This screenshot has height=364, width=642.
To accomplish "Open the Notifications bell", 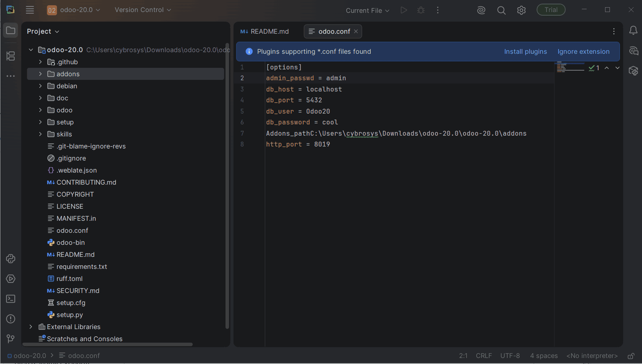I will tap(633, 31).
